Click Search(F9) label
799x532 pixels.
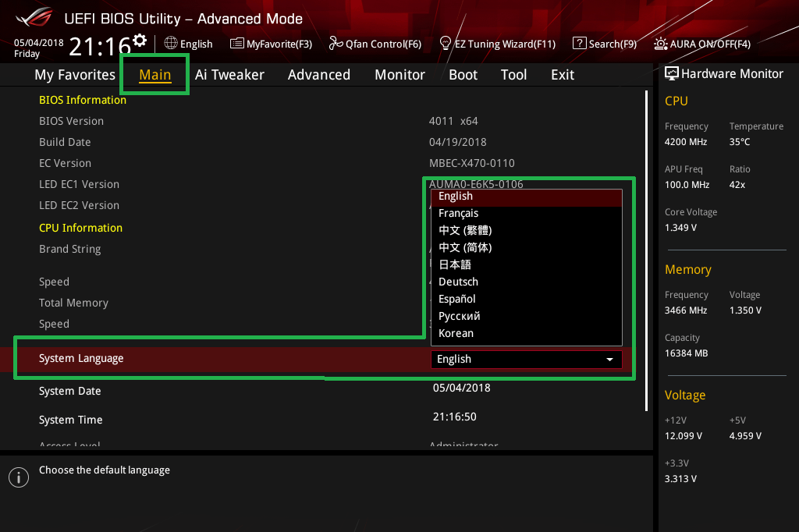coord(613,44)
